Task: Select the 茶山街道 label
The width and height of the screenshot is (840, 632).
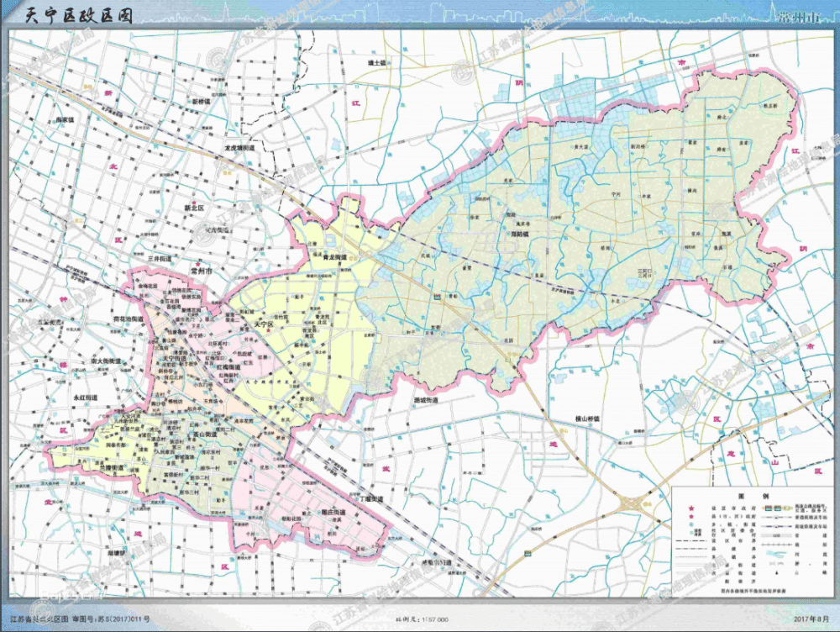Action: point(204,434)
